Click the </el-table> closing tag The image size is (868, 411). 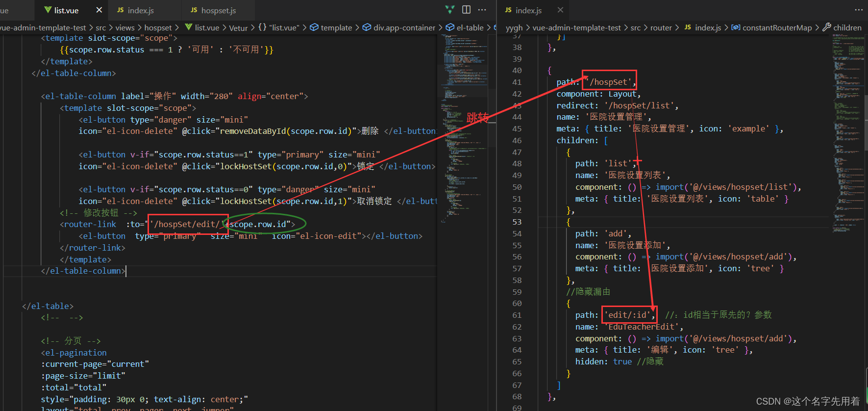pyautogui.click(x=48, y=306)
